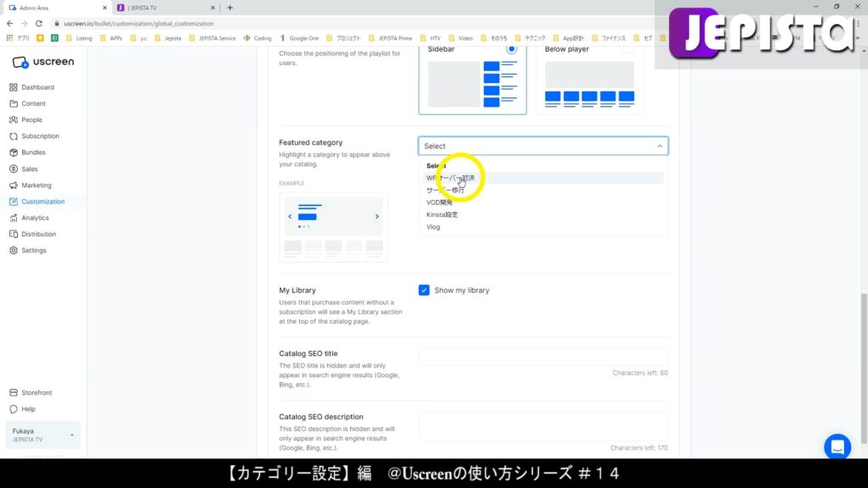The width and height of the screenshot is (868, 488).
Task: Open the そのうち bookmark folder
Action: pos(494,38)
